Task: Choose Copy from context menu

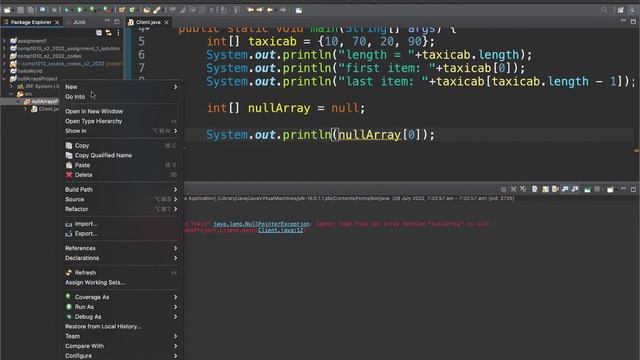Action: click(x=121, y=145)
